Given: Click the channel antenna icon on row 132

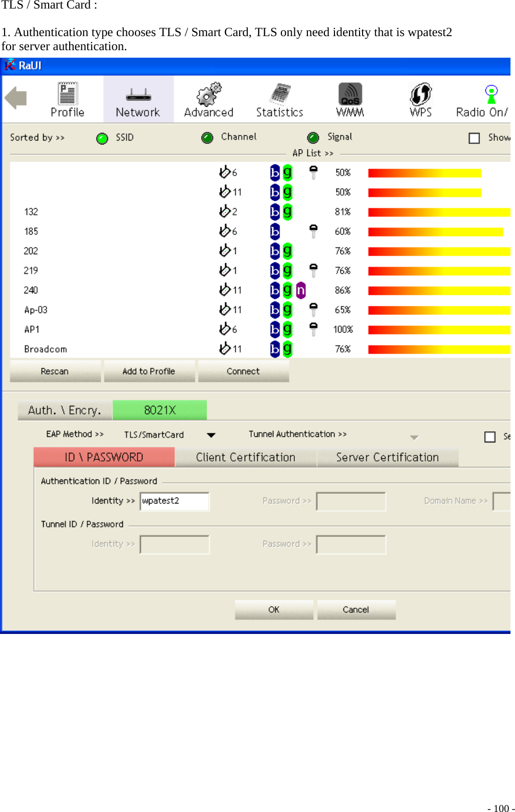Looking at the screenshot, I should pos(225,211).
